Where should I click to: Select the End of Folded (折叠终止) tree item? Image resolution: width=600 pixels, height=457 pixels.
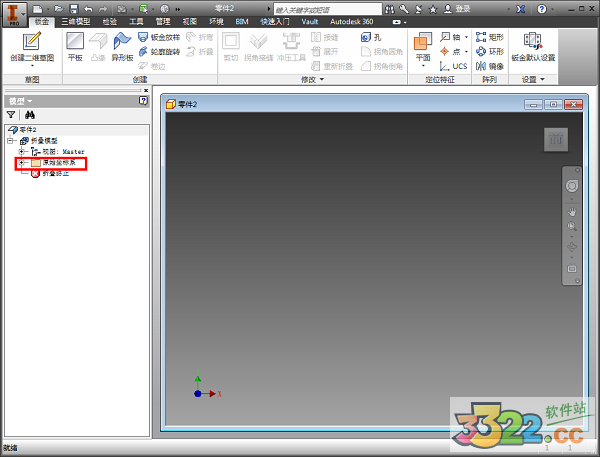pos(50,173)
